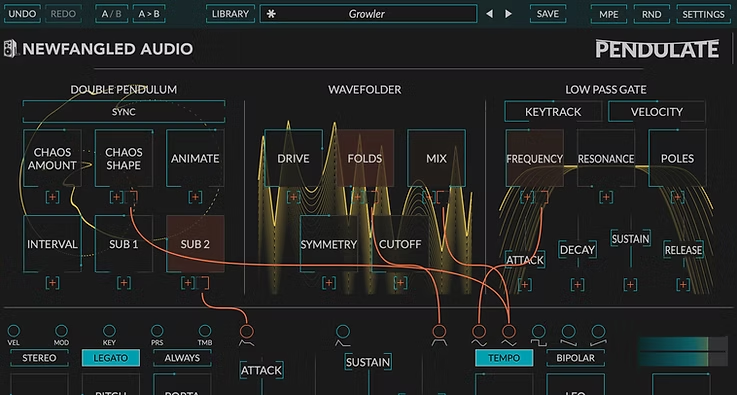The image size is (737, 395).
Task: Add a modulator under ANIMATE
Action: (195, 197)
